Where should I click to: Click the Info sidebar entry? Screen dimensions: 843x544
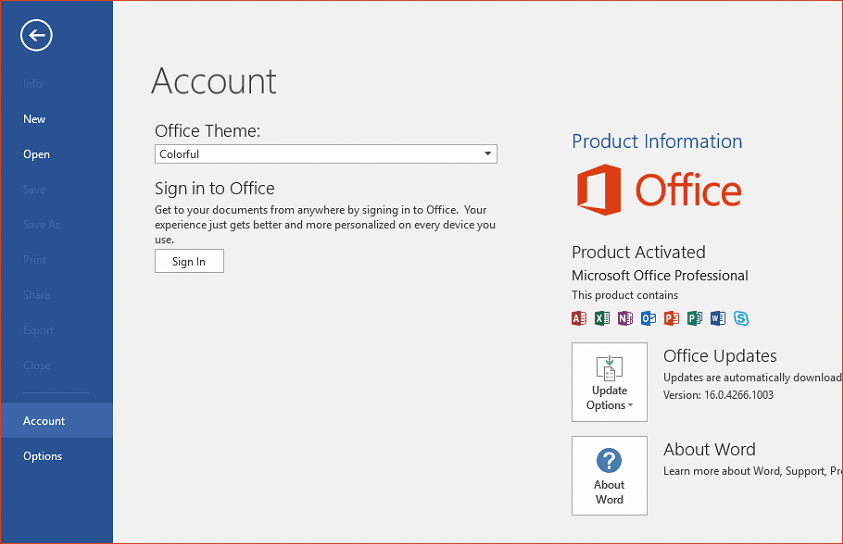[x=33, y=84]
